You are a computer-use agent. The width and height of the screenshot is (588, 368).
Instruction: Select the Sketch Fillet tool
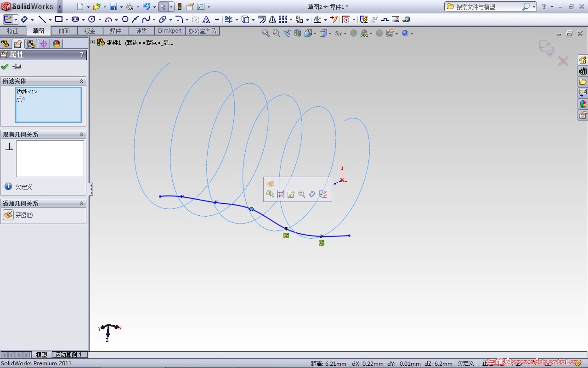179,19
